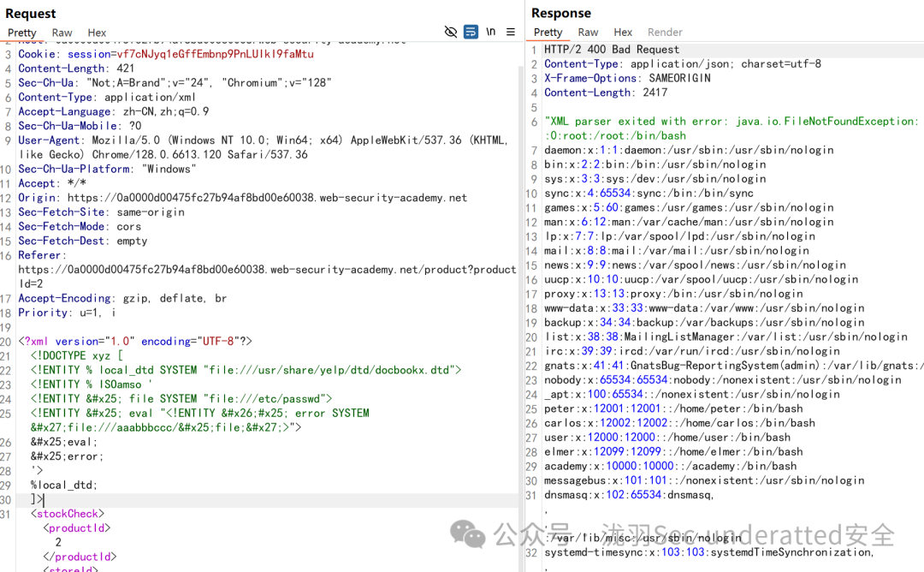Screen dimensions: 924x572
Task: Click the X-Frame-Options SAMEORIGIN line
Action: click(x=627, y=79)
